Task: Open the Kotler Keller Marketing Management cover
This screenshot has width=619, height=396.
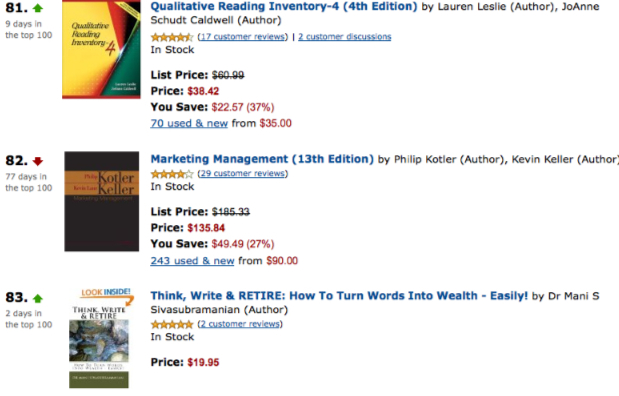Action: [101, 201]
